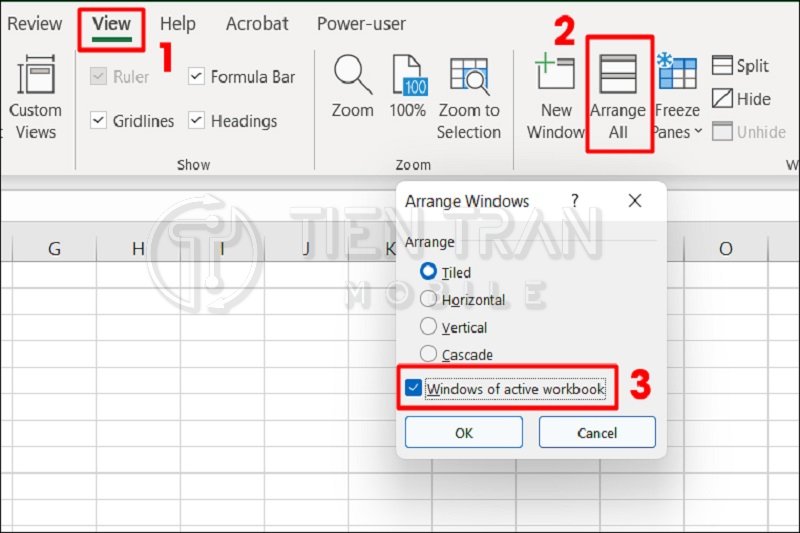This screenshot has width=800, height=533.
Task: Open the Help tab
Action: (x=178, y=23)
